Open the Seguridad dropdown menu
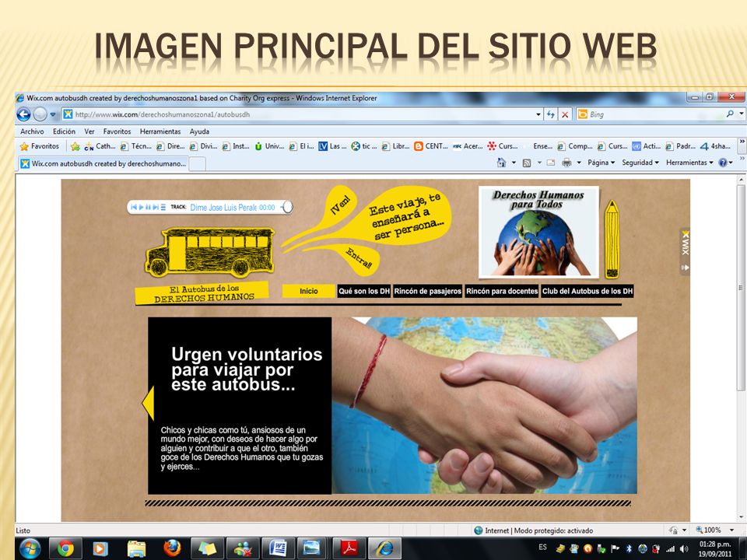The height and width of the screenshot is (560, 747). tap(640, 163)
